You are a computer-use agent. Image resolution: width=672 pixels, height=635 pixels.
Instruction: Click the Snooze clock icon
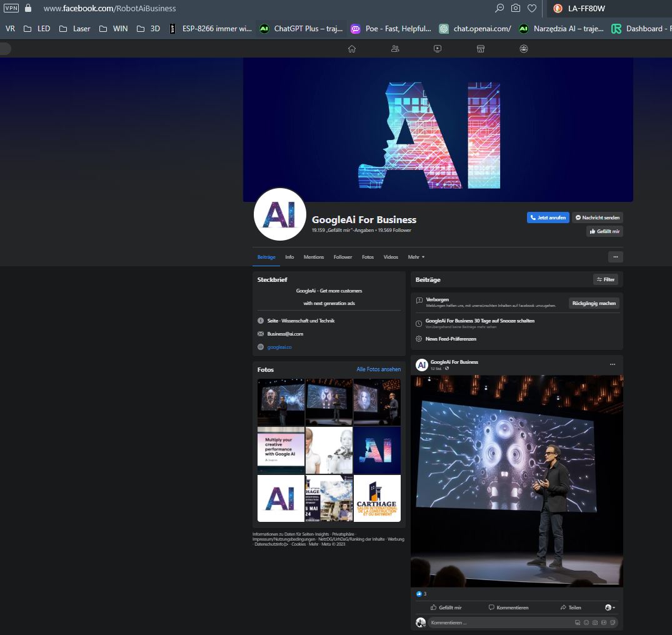pos(419,324)
